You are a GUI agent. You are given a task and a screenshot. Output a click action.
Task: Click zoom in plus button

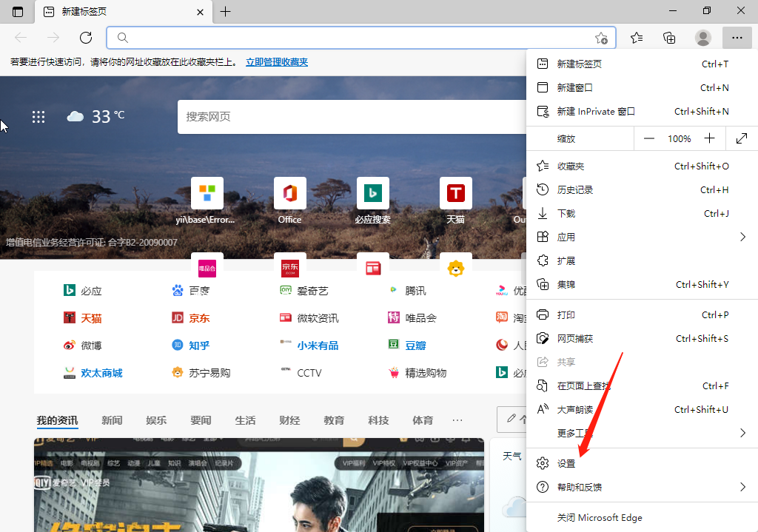pos(709,138)
